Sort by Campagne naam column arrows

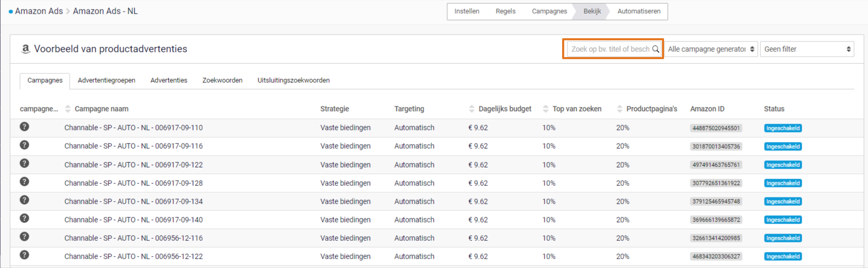[67, 109]
